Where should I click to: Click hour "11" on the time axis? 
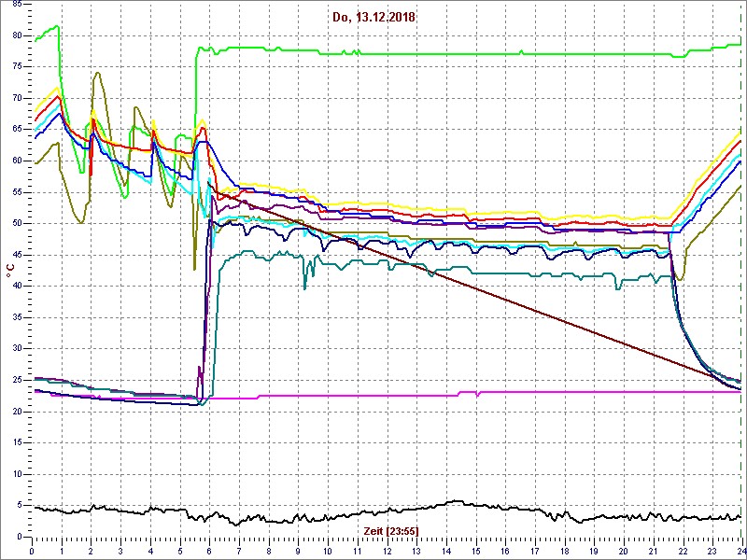[x=358, y=550]
